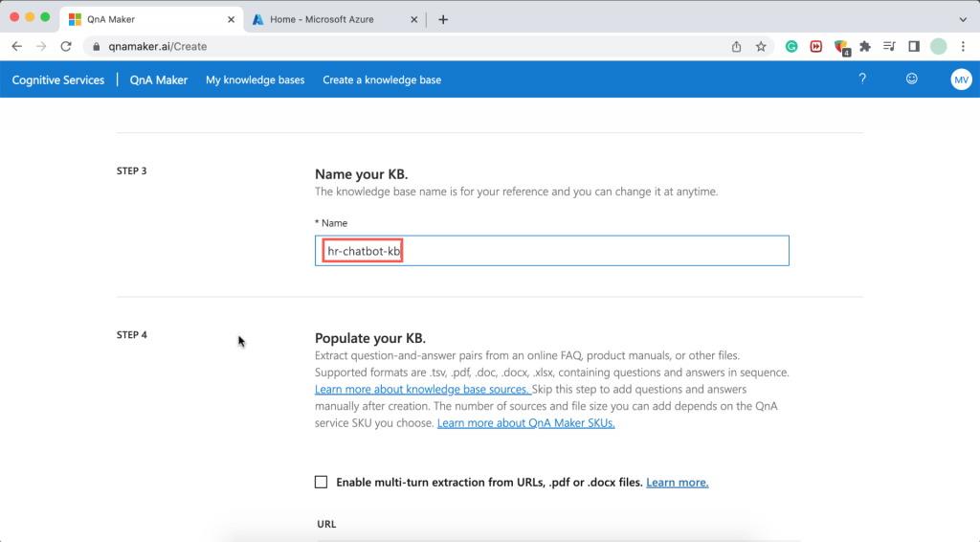
Task: Open Learn more about knowledge base sources link
Action: 422,389
